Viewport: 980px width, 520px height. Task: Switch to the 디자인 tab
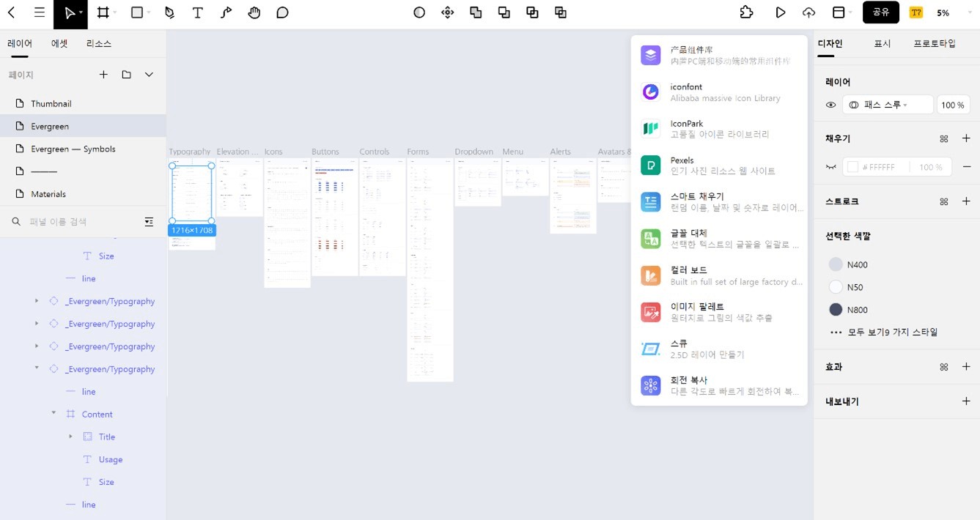(x=830, y=43)
